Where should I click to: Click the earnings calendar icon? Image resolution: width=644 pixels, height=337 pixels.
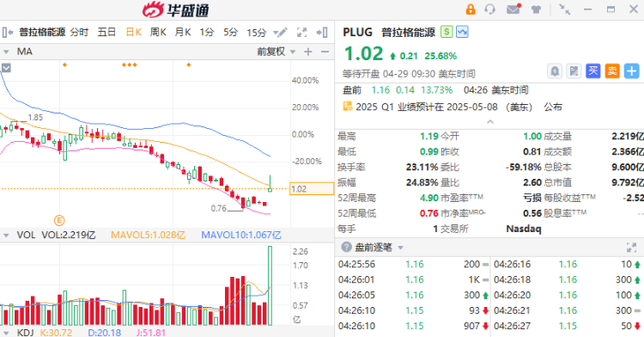click(x=348, y=107)
